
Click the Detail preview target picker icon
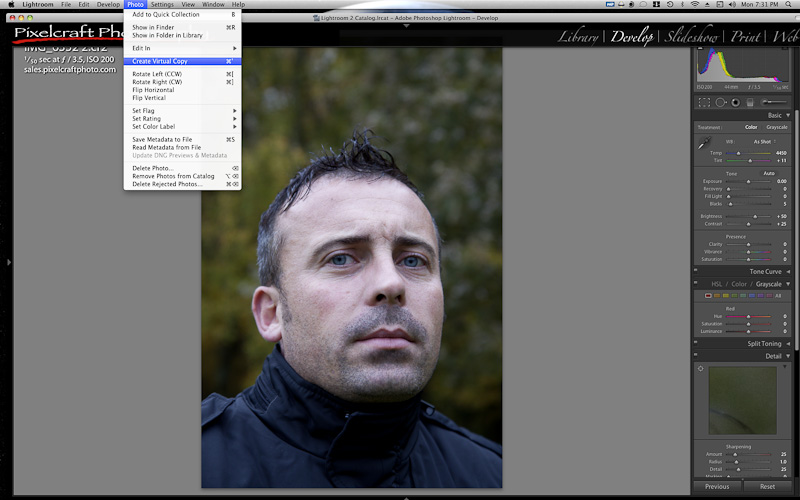click(701, 368)
